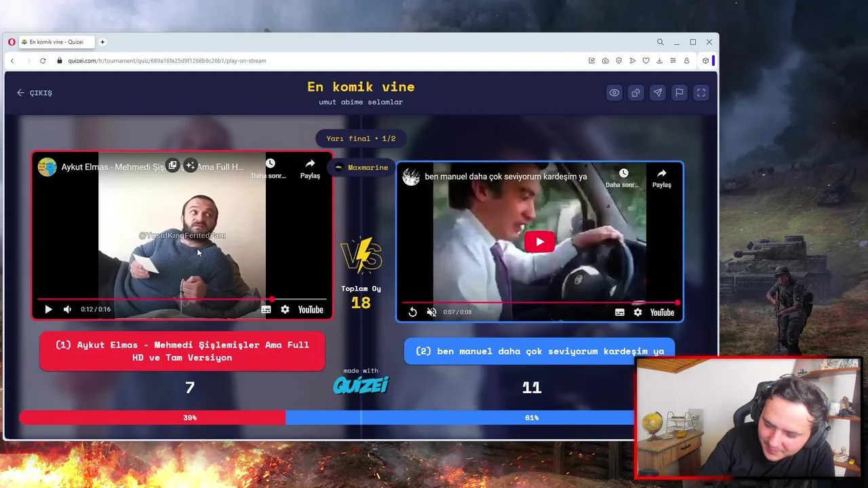The width and height of the screenshot is (868, 488).
Task: Click Daha sonra (watch later) on left video
Action: pyautogui.click(x=270, y=169)
